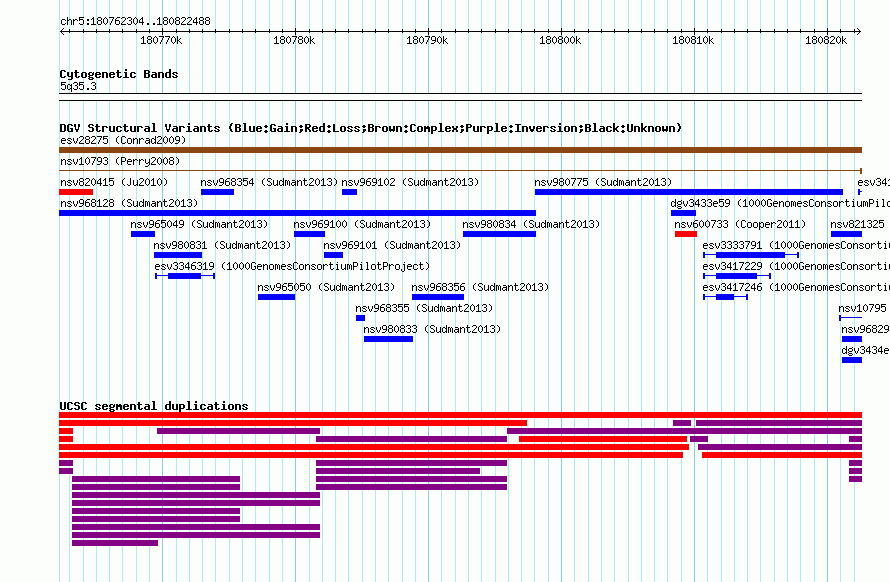Click the red nsv600733 (Cooper2011) loss bar
Image resolution: width=890 pixels, height=582 pixels.
[x=686, y=234]
